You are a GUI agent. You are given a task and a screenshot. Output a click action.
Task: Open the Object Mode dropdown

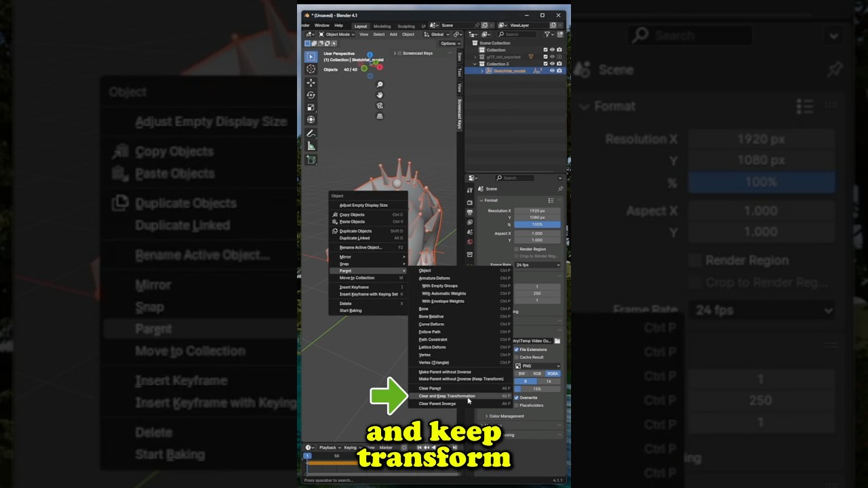[336, 35]
